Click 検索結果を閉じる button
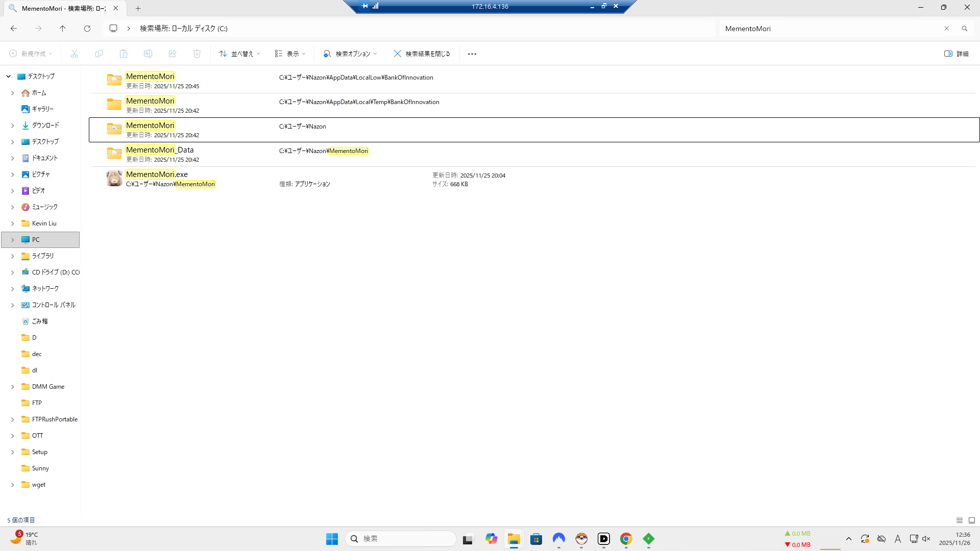This screenshot has width=980, height=551. pos(422,54)
